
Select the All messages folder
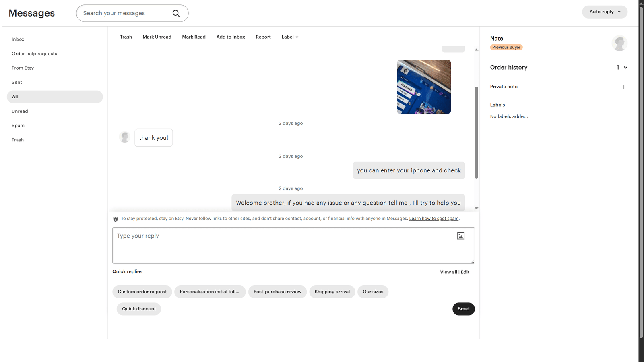click(55, 97)
